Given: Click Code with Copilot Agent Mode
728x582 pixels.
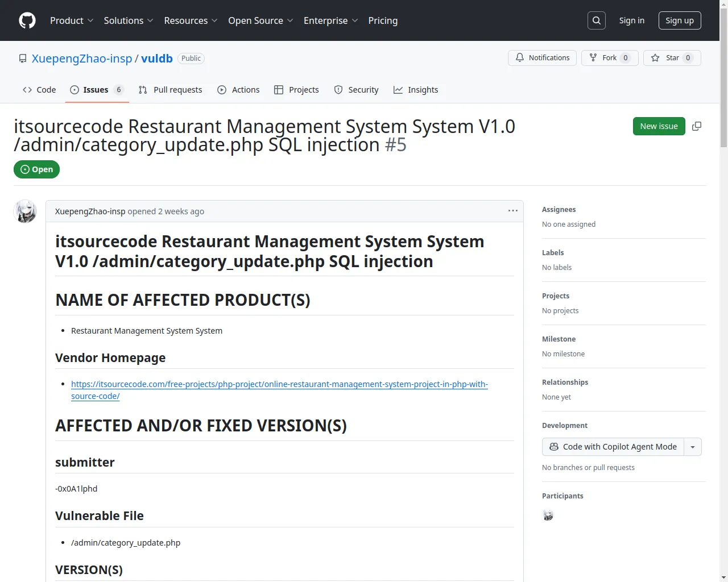Looking at the screenshot, I should pyautogui.click(x=613, y=447).
